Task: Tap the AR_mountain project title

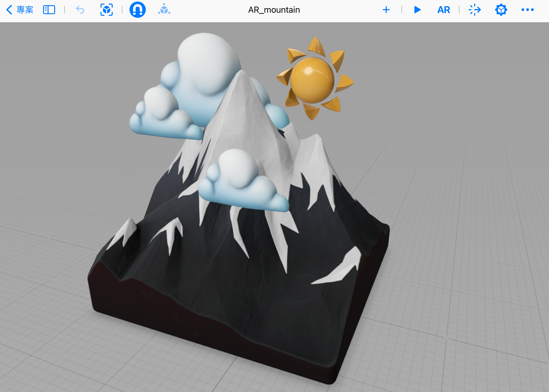Action: (x=274, y=10)
